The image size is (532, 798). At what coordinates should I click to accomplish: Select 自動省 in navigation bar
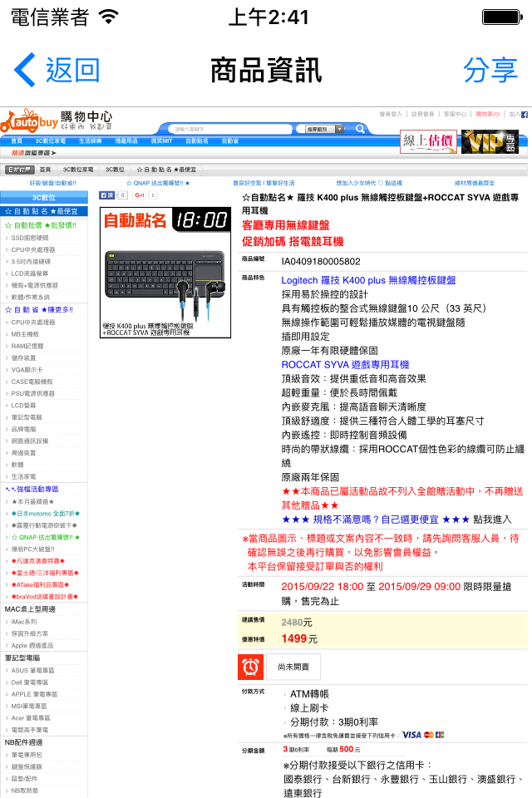pyautogui.click(x=229, y=141)
